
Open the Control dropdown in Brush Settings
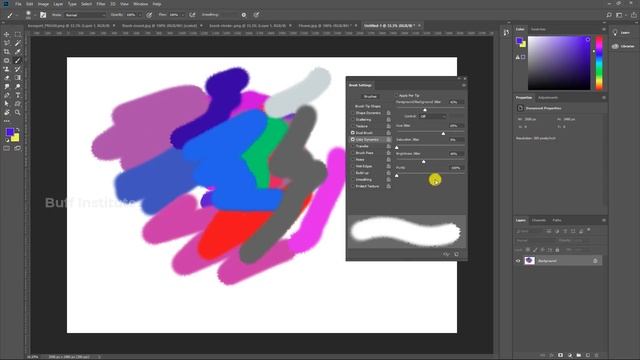click(x=433, y=116)
